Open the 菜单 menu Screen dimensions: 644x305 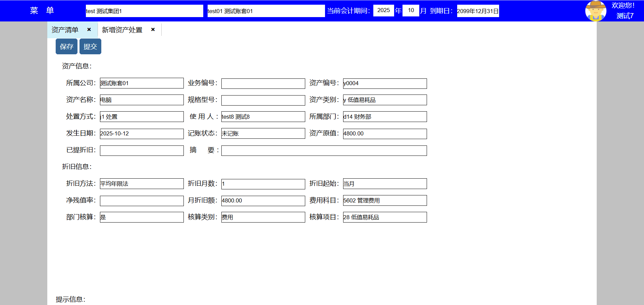(42, 10)
